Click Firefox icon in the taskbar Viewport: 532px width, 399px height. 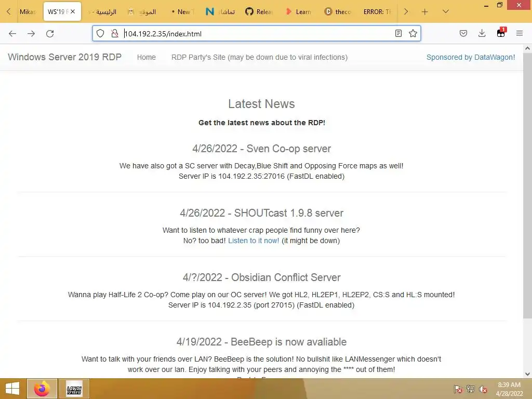(42, 389)
